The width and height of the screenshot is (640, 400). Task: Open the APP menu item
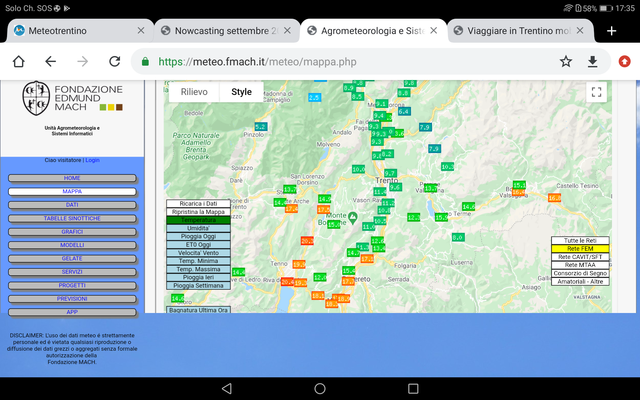click(x=72, y=312)
